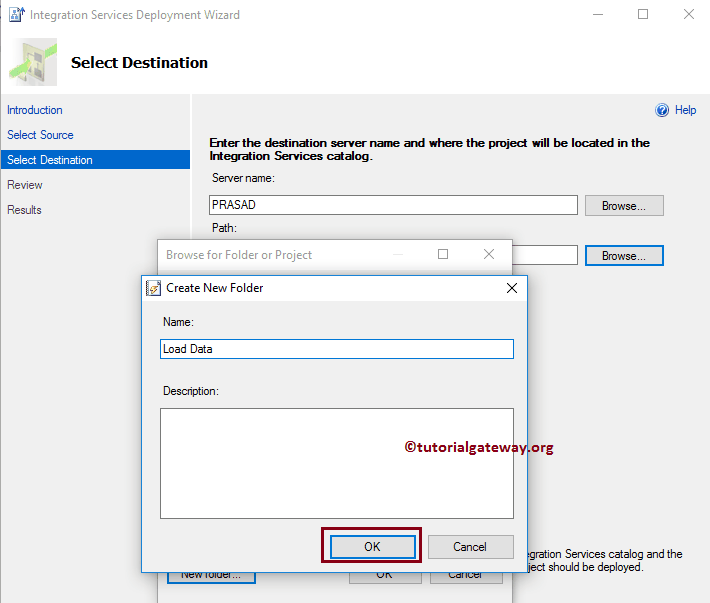
Task: Click Browse next to Path field
Action: tap(624, 255)
